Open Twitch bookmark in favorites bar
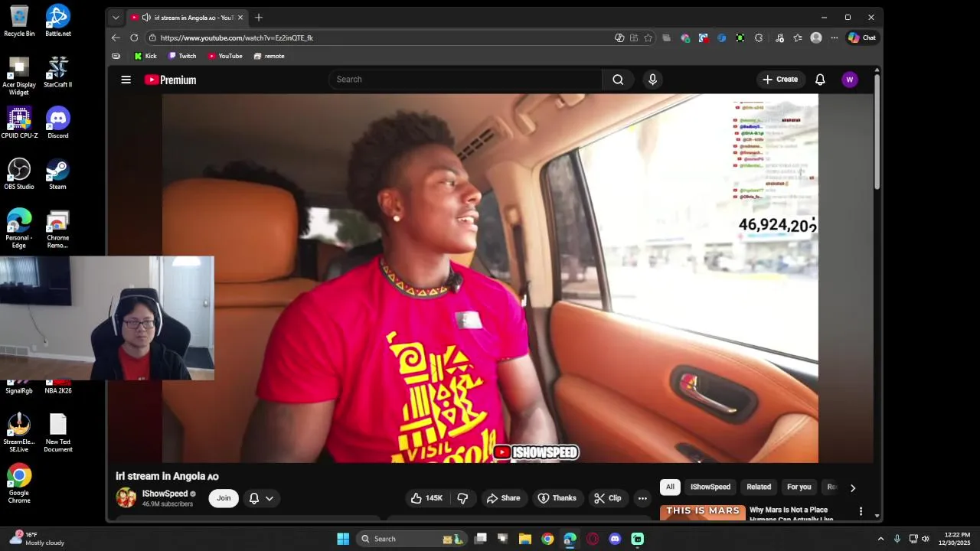Image resolution: width=980 pixels, height=551 pixels. pyautogui.click(x=182, y=56)
